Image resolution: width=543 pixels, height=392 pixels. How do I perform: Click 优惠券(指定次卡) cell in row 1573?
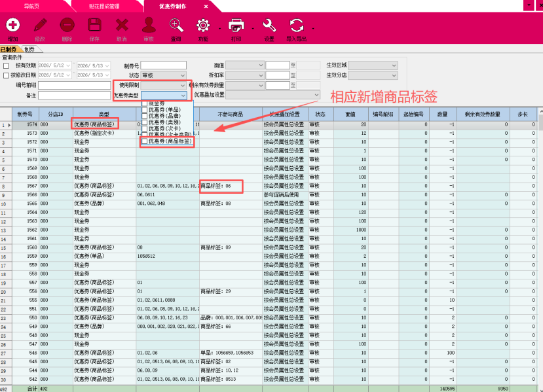click(105, 134)
